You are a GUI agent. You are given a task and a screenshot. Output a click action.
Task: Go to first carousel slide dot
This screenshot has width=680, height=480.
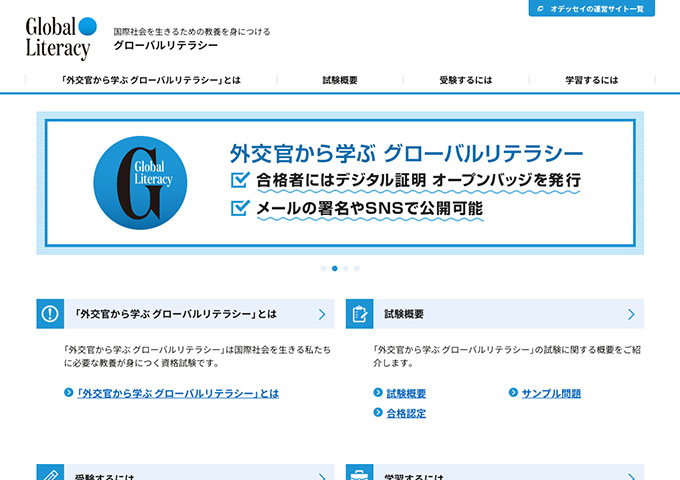coord(324,268)
